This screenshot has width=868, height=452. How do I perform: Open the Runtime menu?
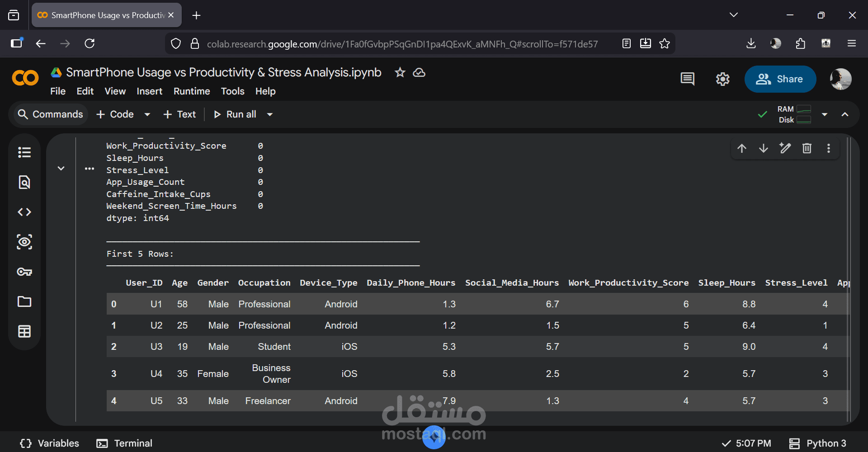pyautogui.click(x=192, y=91)
